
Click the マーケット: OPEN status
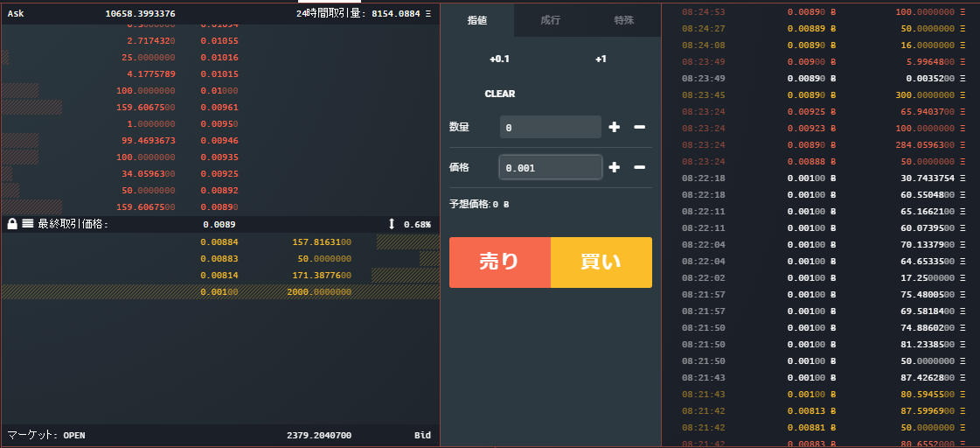46,435
